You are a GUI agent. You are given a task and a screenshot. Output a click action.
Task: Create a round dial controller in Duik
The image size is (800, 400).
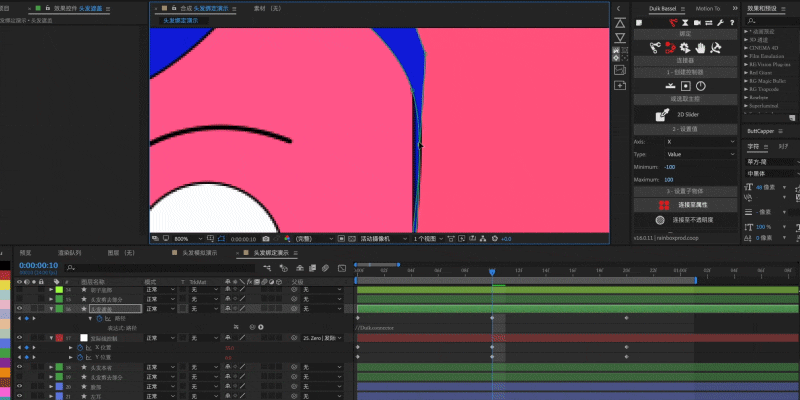[701, 86]
